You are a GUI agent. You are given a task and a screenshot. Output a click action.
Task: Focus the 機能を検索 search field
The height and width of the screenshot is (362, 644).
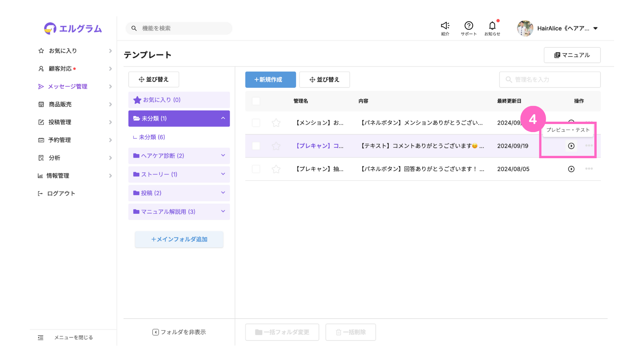pyautogui.click(x=179, y=28)
